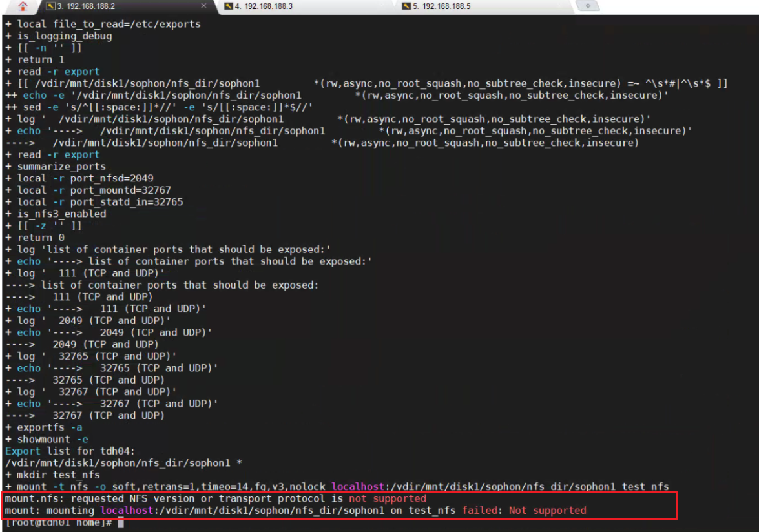Open the home tab icon
Screen dimensions: 759x532
point(23,6)
